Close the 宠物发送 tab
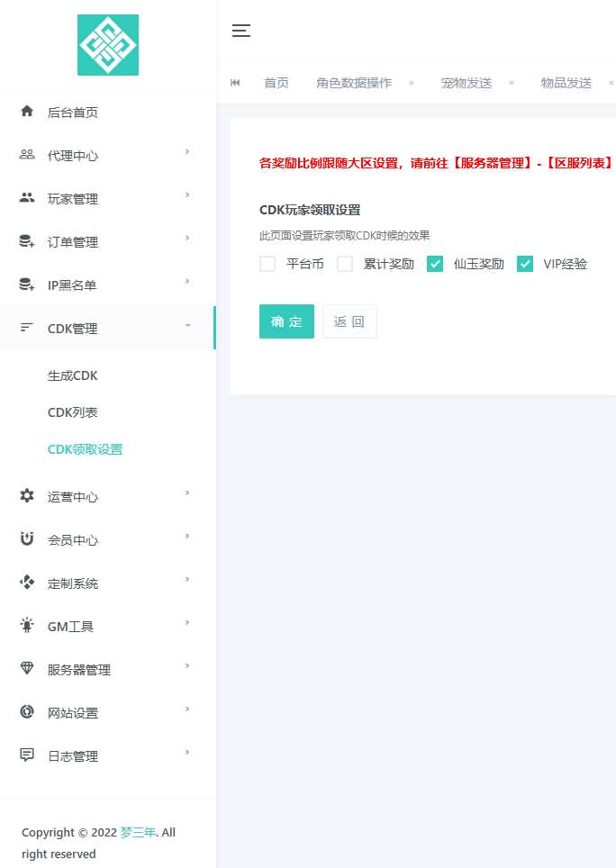616x868 pixels. [x=511, y=83]
